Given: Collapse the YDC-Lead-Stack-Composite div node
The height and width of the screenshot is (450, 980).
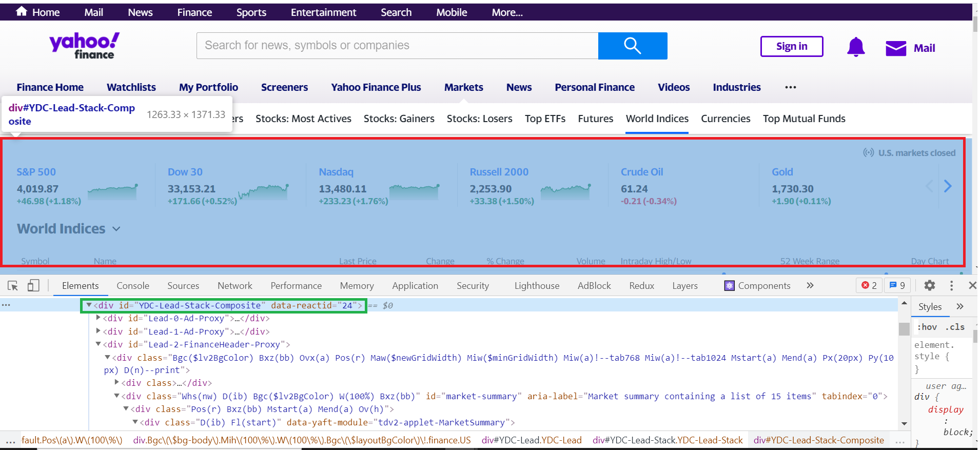Looking at the screenshot, I should point(89,305).
